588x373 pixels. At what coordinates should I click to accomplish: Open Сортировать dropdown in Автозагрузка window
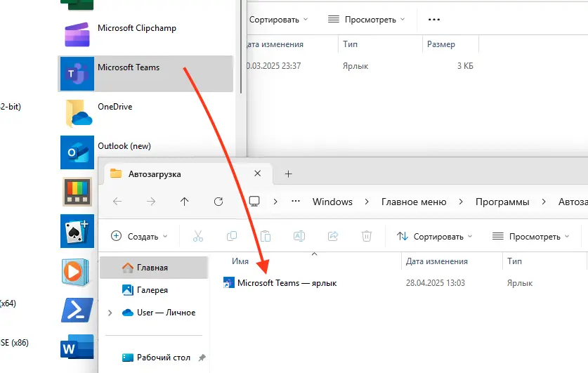coord(435,236)
